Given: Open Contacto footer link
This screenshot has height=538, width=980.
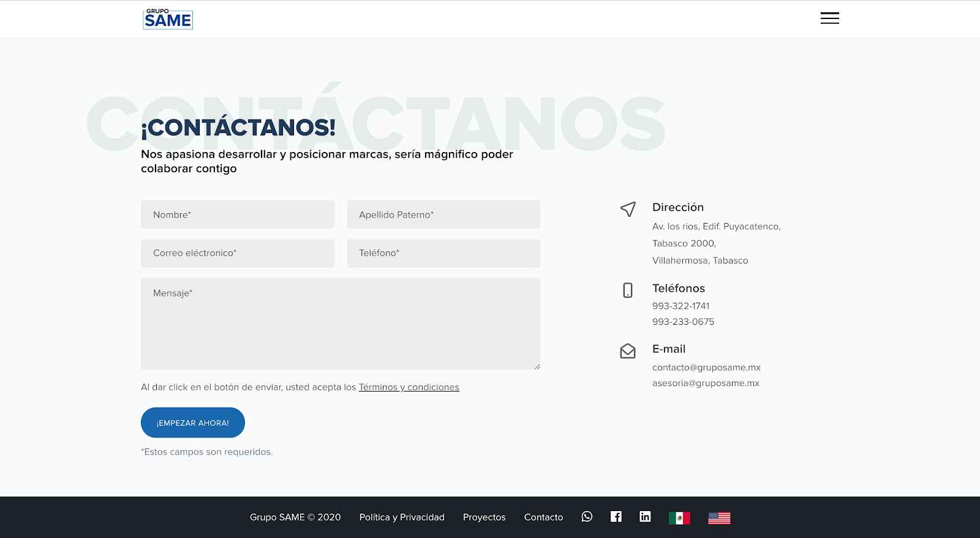Looking at the screenshot, I should click(543, 517).
